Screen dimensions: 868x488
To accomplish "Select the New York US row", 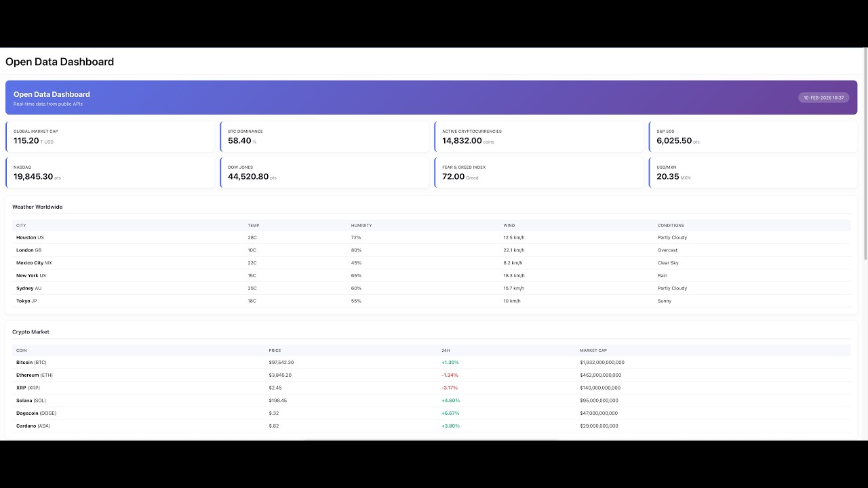I will click(431, 276).
